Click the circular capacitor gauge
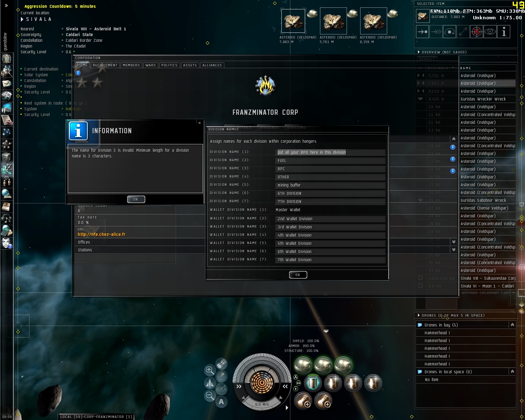 [x=262, y=383]
